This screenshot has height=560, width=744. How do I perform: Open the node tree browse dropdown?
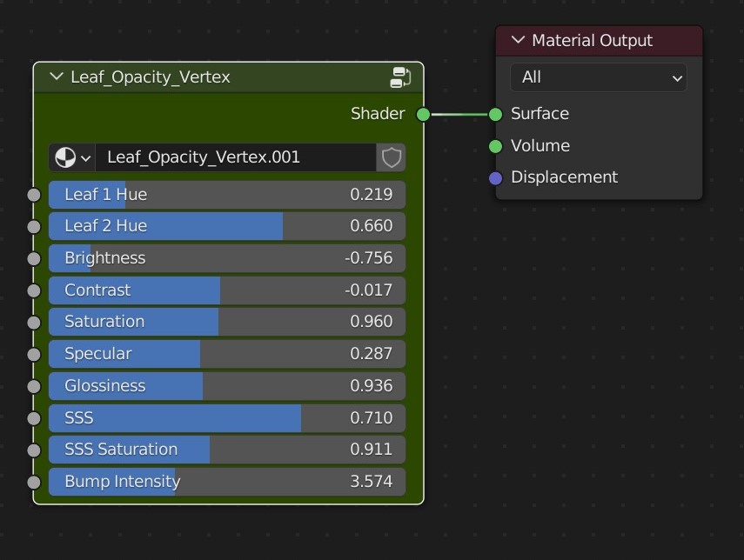click(73, 157)
